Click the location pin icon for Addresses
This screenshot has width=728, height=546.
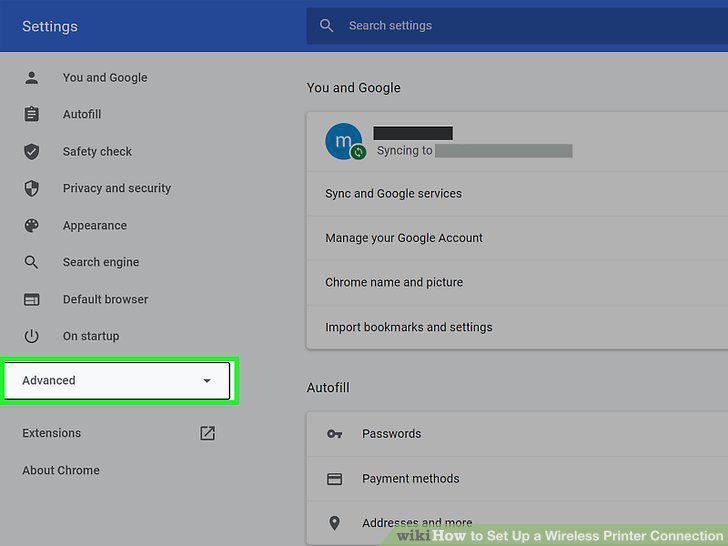334,523
